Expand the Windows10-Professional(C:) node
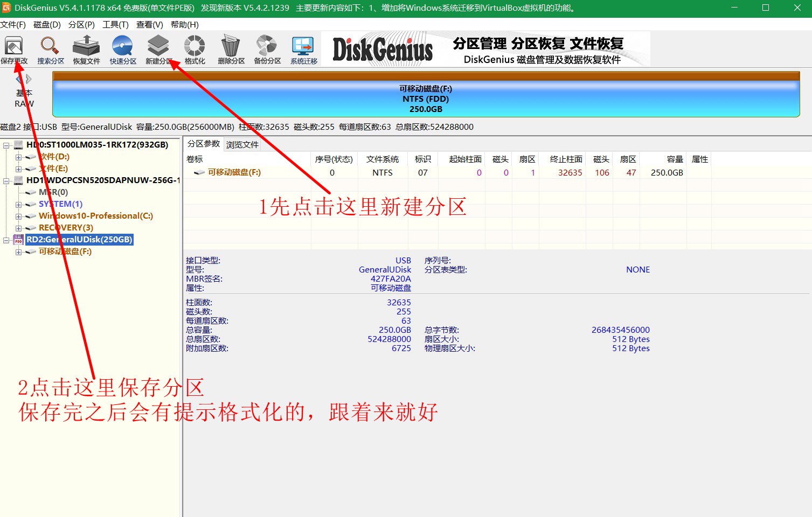 coord(18,216)
